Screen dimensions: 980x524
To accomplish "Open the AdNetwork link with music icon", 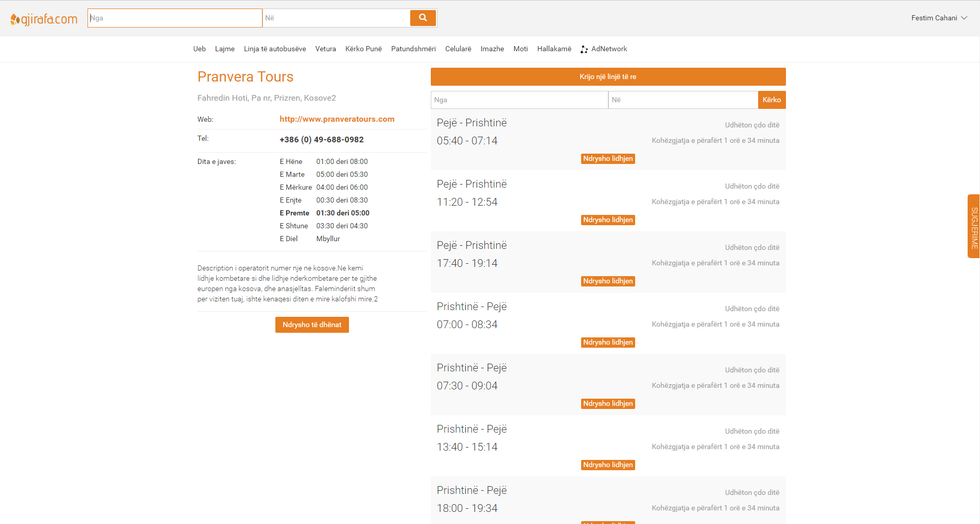I will pyautogui.click(x=603, y=49).
